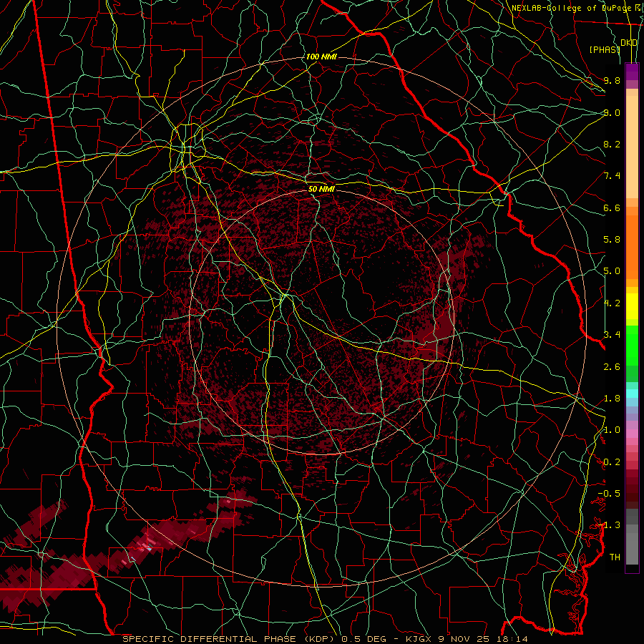Click the 3.4 value on the scale

tap(612, 335)
